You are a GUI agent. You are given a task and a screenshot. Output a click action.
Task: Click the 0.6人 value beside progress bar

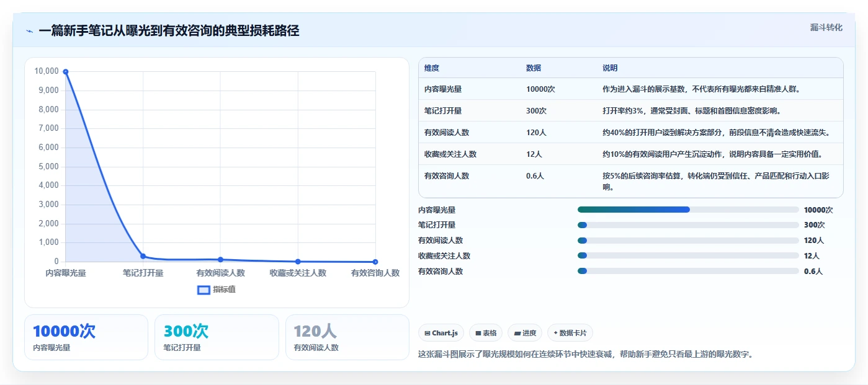coord(813,271)
